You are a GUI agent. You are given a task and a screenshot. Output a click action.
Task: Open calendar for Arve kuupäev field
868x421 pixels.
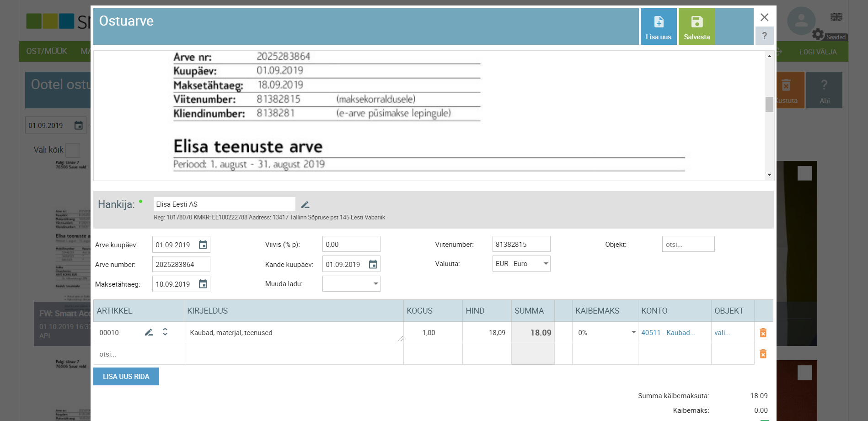(203, 245)
